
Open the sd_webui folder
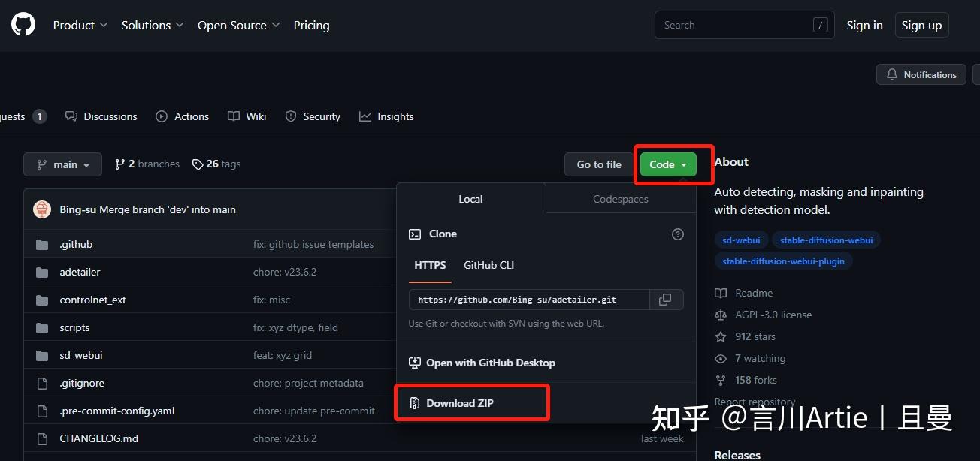point(81,355)
